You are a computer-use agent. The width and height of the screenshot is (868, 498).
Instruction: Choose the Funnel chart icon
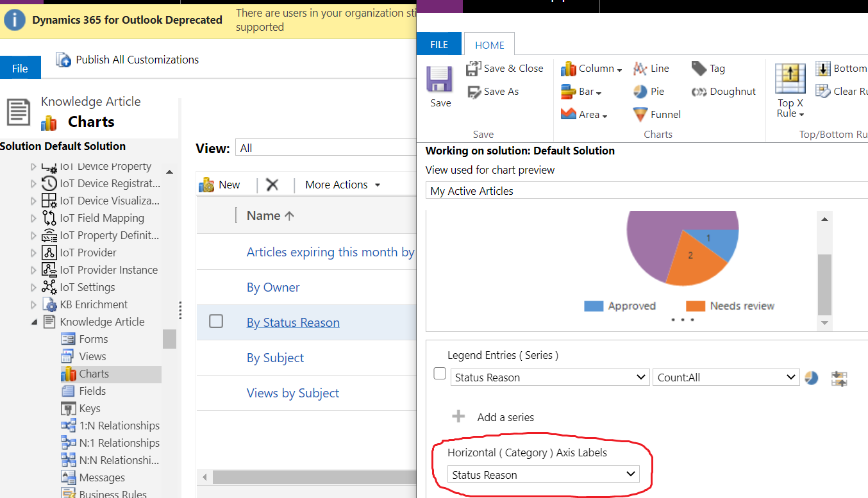[x=640, y=115]
